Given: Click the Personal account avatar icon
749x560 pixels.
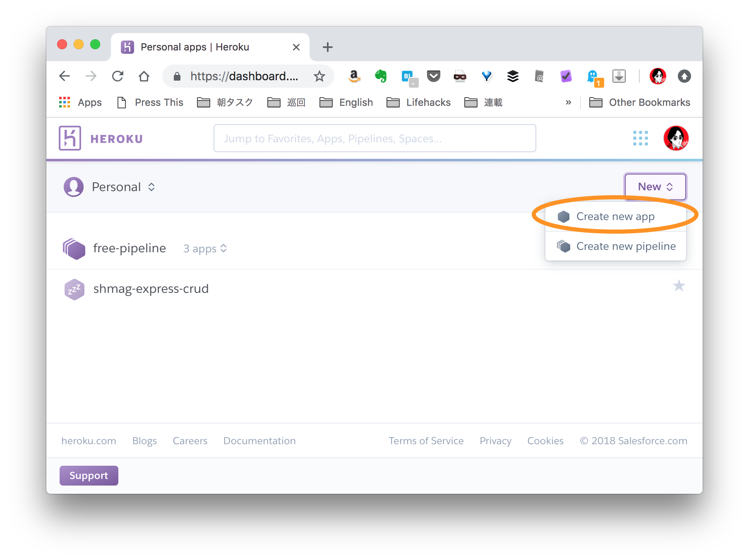Looking at the screenshot, I should pyautogui.click(x=74, y=187).
